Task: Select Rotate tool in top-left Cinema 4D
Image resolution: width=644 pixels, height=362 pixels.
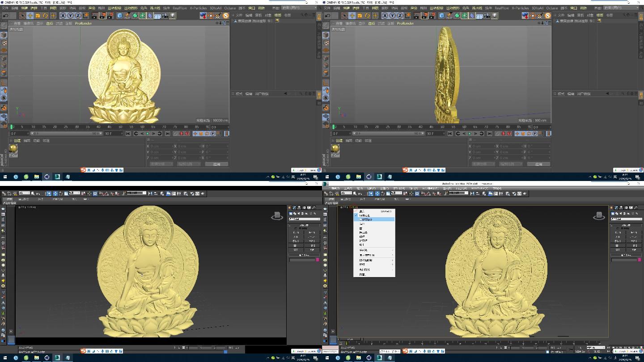Action: click(45, 16)
